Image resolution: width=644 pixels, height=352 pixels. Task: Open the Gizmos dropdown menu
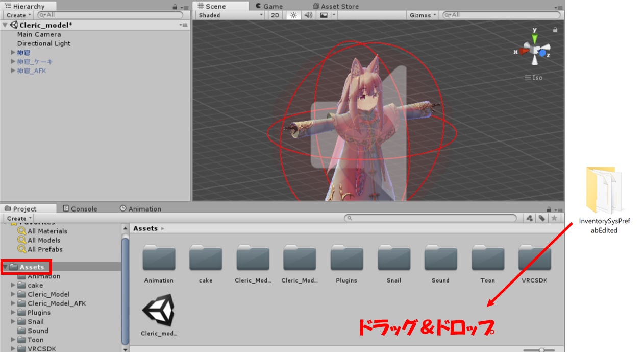(423, 15)
